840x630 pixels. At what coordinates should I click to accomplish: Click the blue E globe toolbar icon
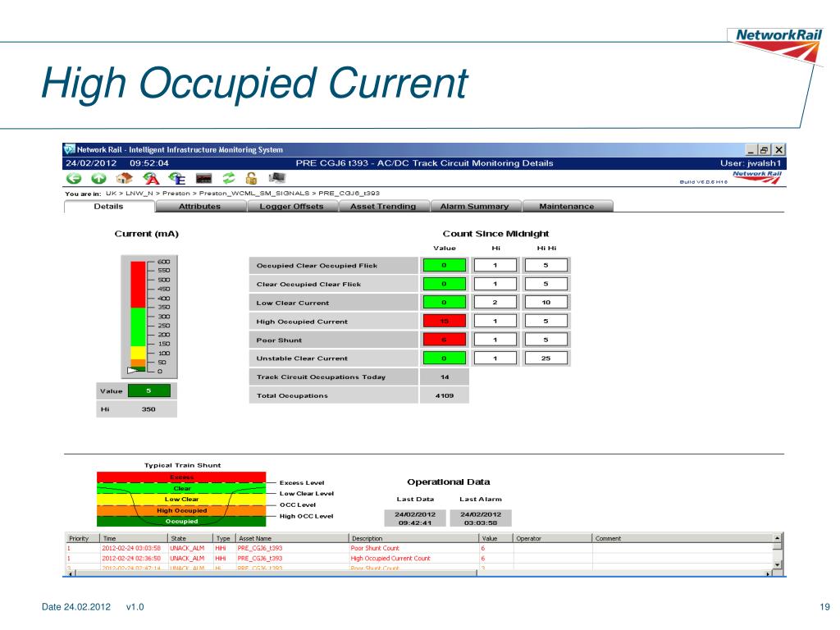click(177, 178)
